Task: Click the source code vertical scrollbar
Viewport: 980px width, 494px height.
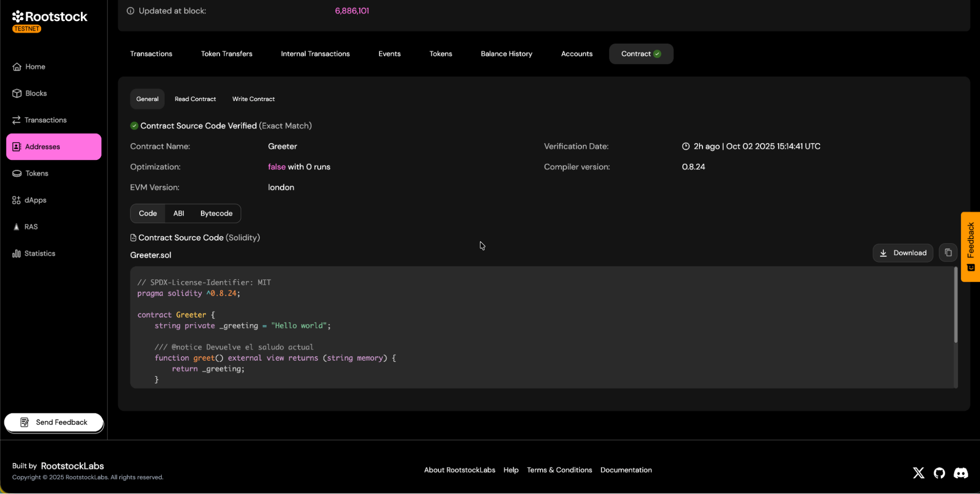Action: click(x=955, y=305)
